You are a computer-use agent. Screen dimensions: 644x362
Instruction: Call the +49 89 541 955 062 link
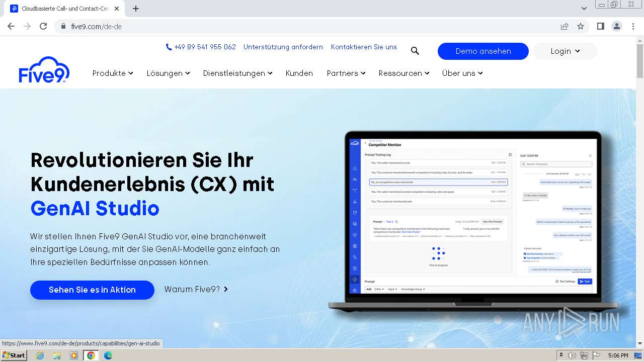pyautogui.click(x=205, y=47)
